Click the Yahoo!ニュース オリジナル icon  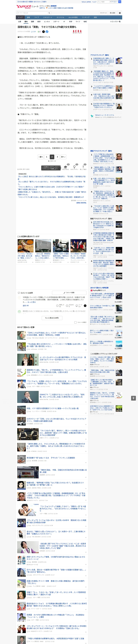click(x=92, y=116)
